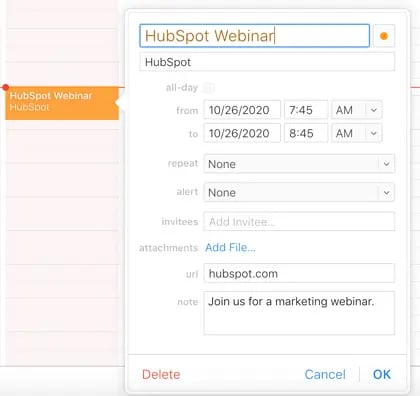The width and height of the screenshot is (420, 396).
Task: Toggle the all-day checkbox
Action: point(209,88)
